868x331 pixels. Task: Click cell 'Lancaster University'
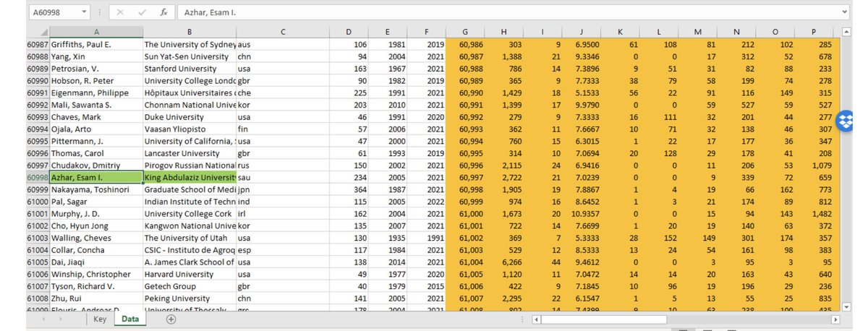point(190,153)
